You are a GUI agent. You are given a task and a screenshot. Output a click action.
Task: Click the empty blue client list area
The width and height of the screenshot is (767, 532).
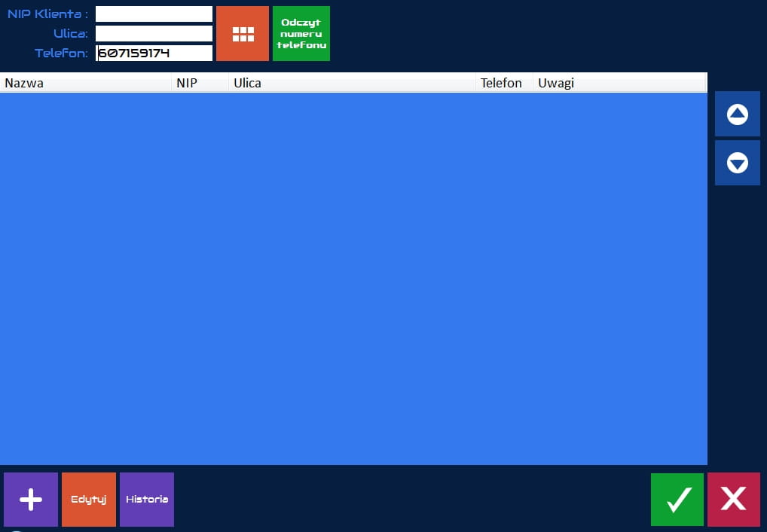(x=353, y=279)
